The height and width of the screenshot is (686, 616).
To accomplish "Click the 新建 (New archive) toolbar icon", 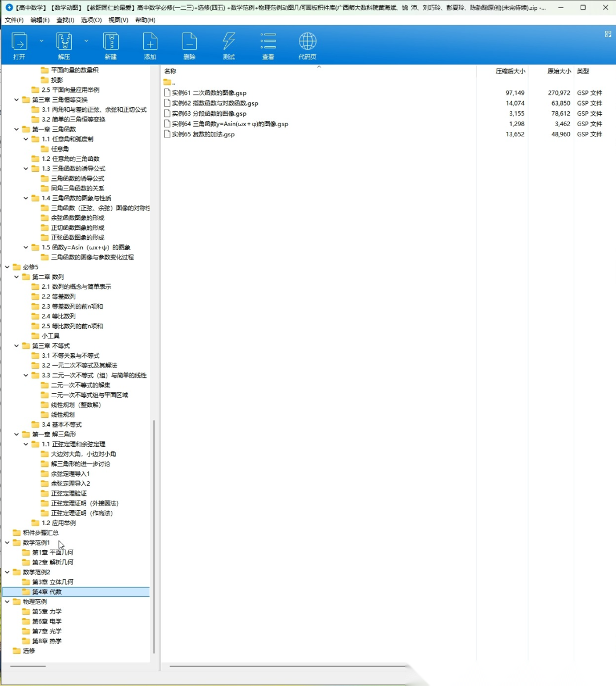I will tap(111, 46).
